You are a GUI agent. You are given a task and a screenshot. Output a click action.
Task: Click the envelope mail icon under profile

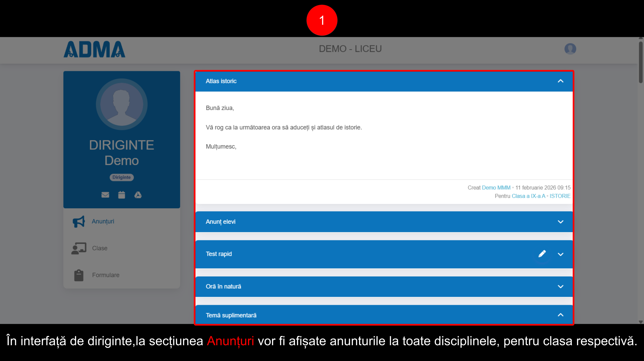point(105,195)
